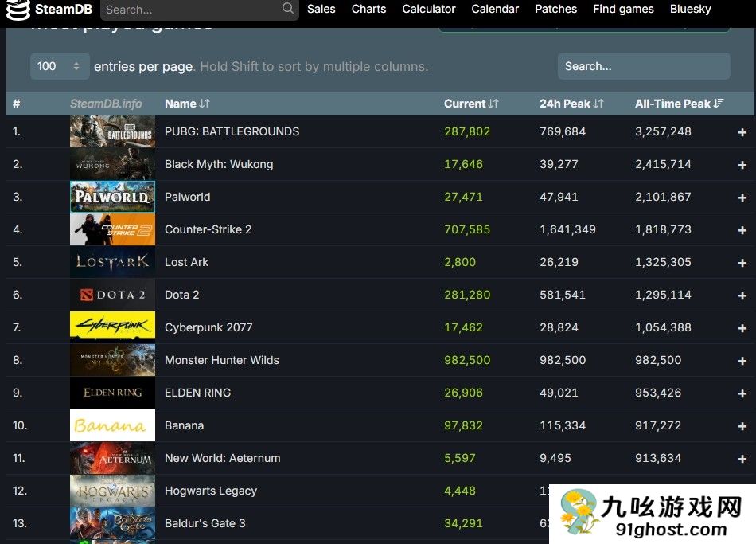Toggle sort on the Name column
This screenshot has width=756, height=544.
click(x=186, y=104)
